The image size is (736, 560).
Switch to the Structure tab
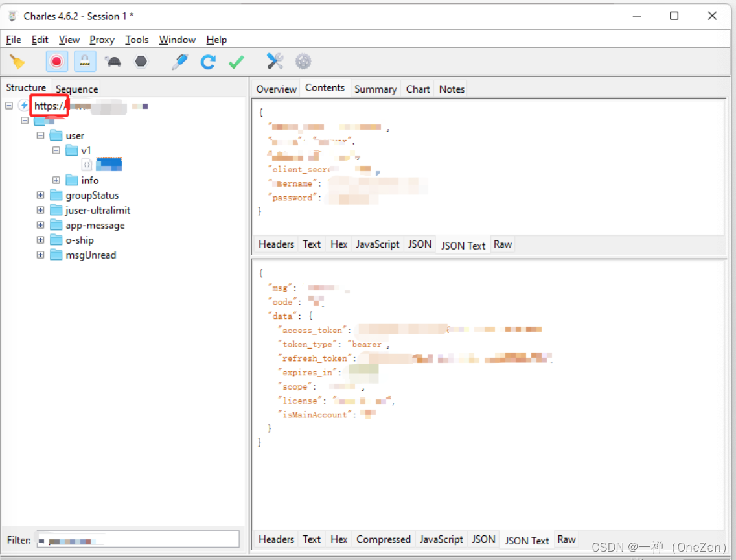coord(26,87)
